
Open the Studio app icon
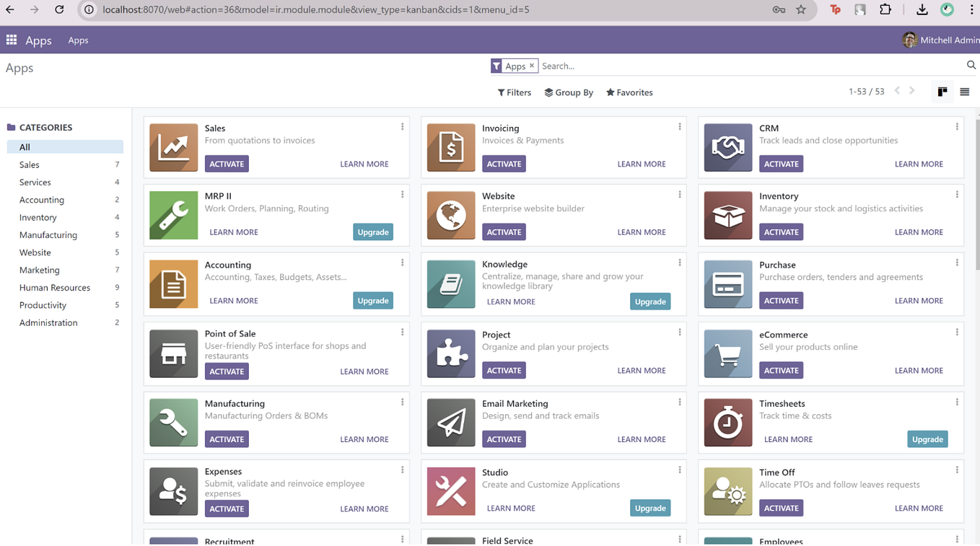click(x=450, y=491)
